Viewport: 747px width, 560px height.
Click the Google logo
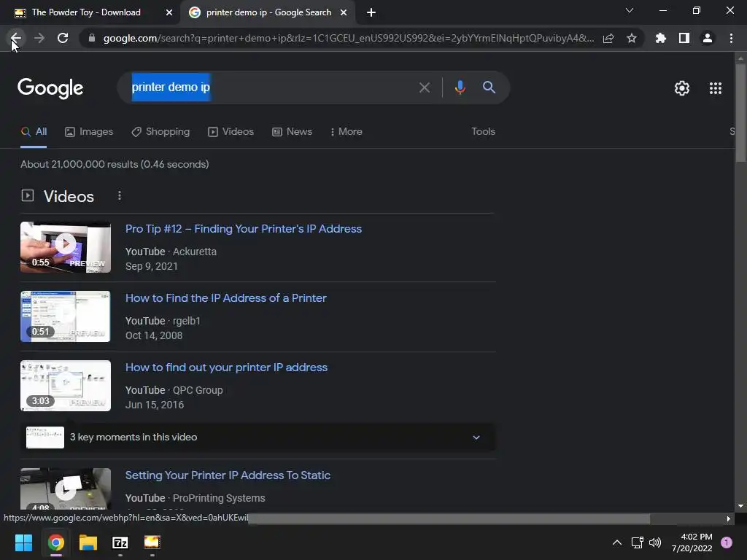[50, 88]
